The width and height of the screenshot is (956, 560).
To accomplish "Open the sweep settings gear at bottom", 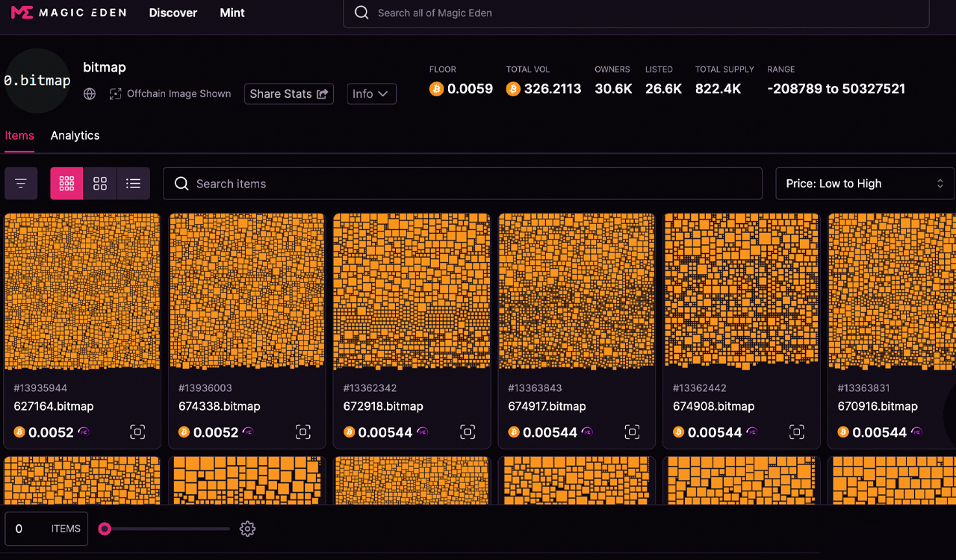I will [247, 529].
